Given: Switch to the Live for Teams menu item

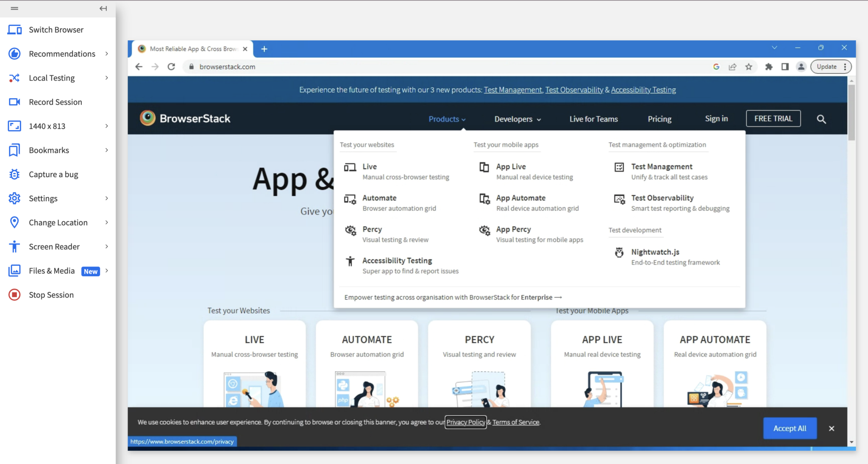Looking at the screenshot, I should coord(593,119).
